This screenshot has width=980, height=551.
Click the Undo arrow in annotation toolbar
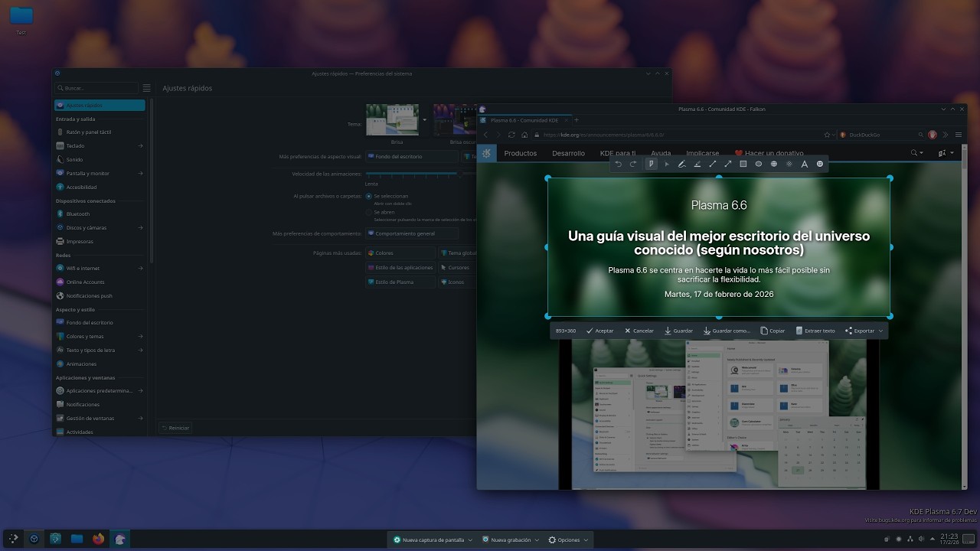619,164
